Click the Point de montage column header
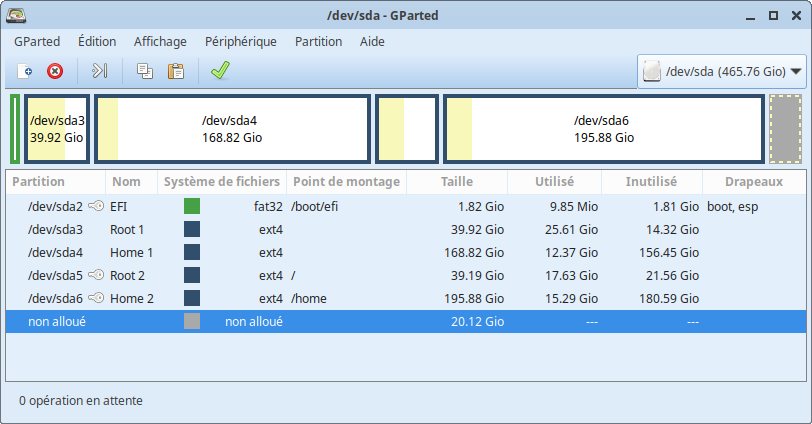 346,182
